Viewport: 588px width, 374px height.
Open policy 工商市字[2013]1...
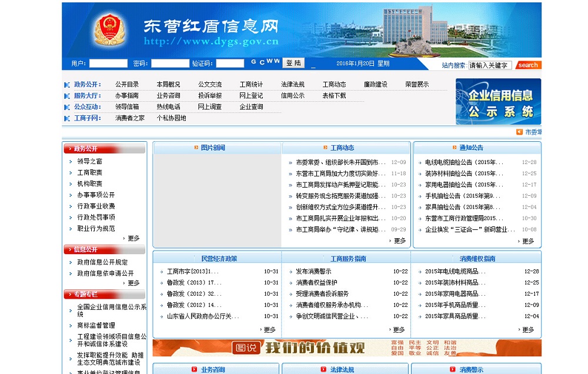[192, 272]
